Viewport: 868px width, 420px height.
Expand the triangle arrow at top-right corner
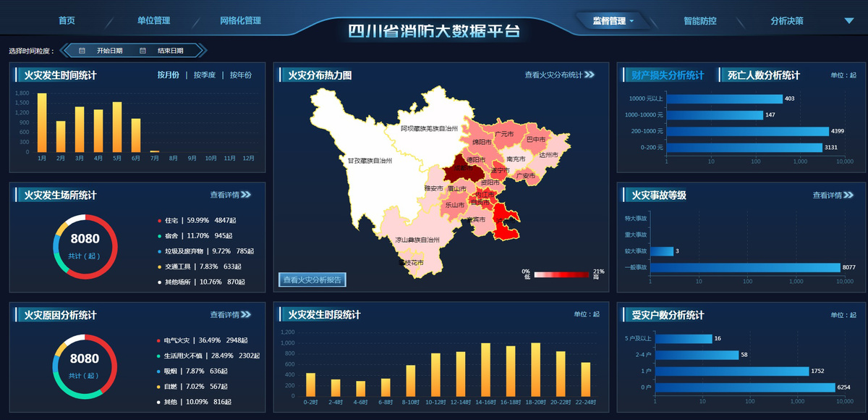tap(849, 21)
